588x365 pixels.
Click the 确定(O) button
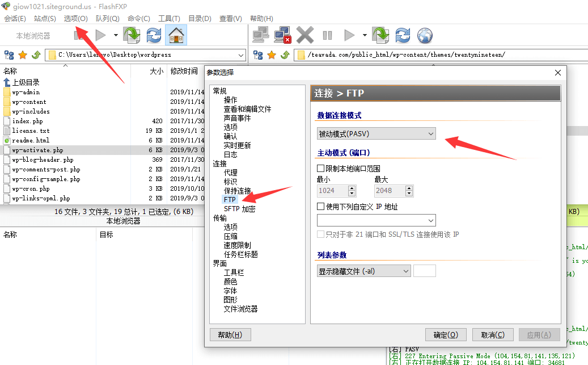(446, 334)
